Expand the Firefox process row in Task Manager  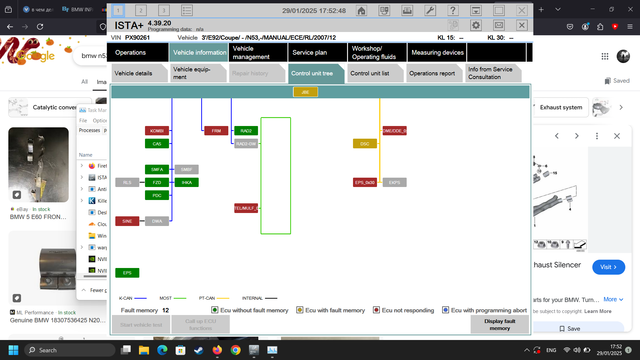coord(82,166)
